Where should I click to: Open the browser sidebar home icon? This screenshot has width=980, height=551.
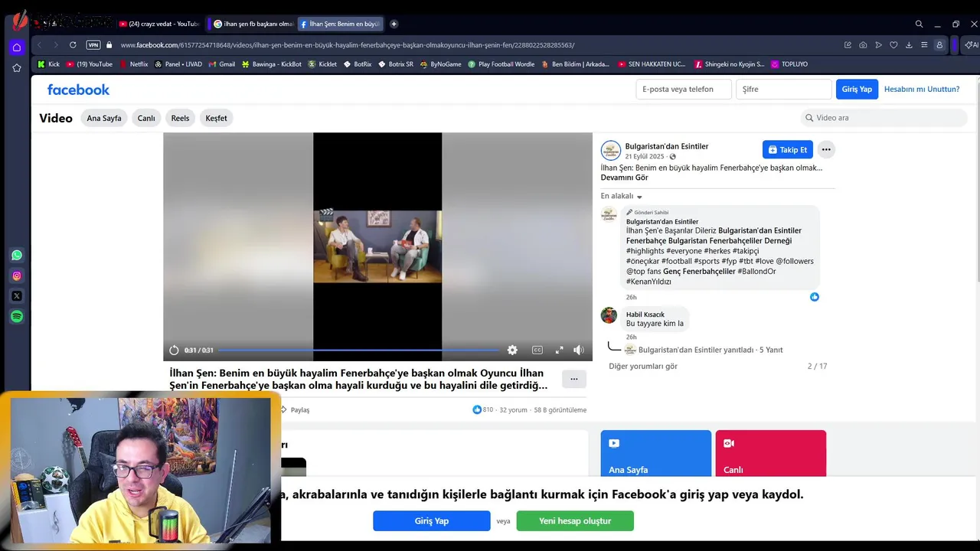(x=17, y=47)
